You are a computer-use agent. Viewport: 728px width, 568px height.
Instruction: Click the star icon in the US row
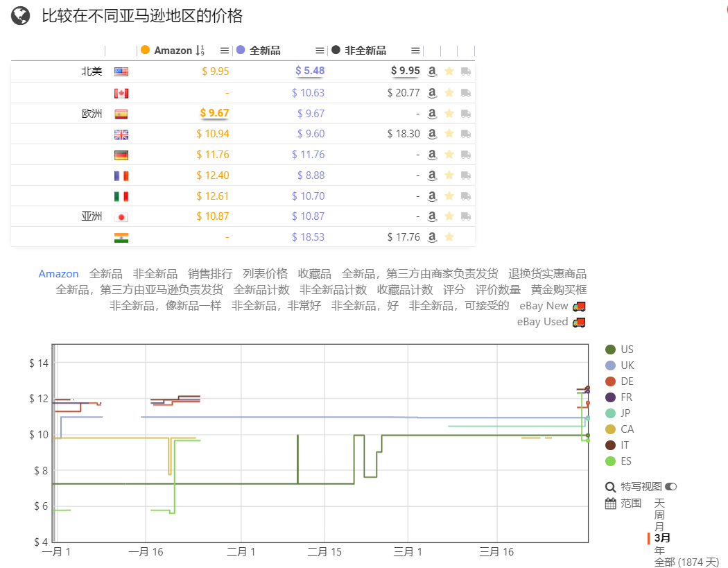pos(449,71)
